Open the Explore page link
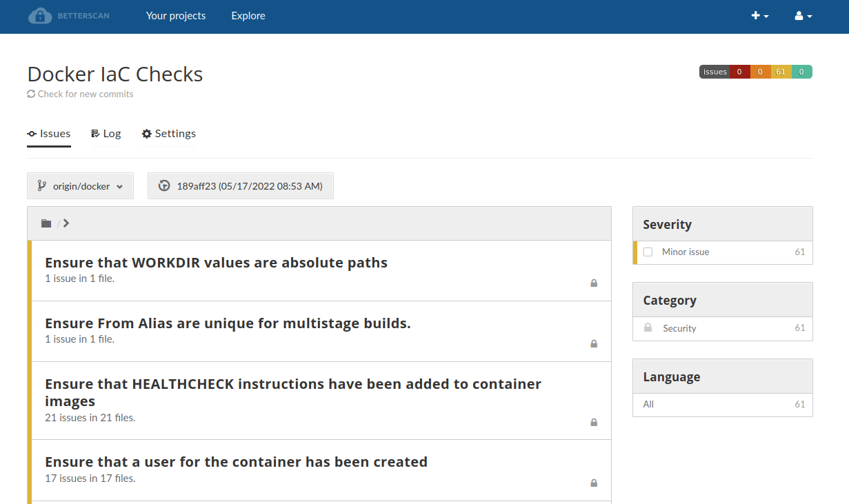 tap(248, 16)
